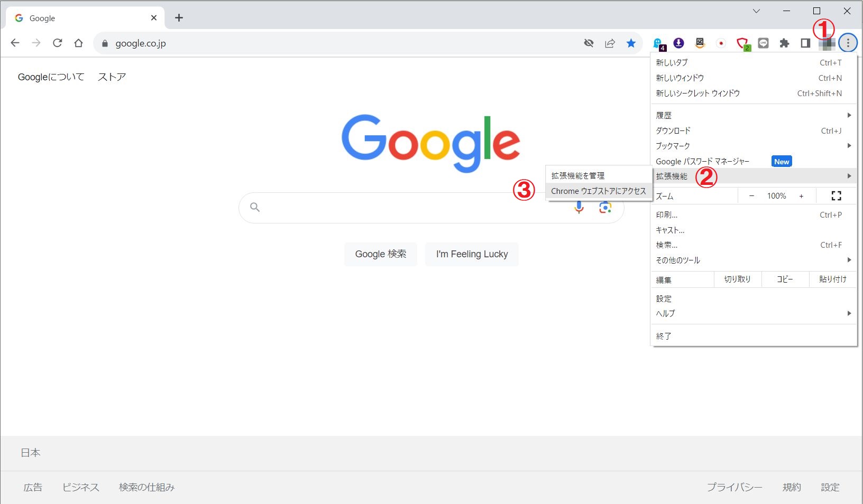
Task: Open the Extensions puzzle-piece menu
Action: point(784,43)
